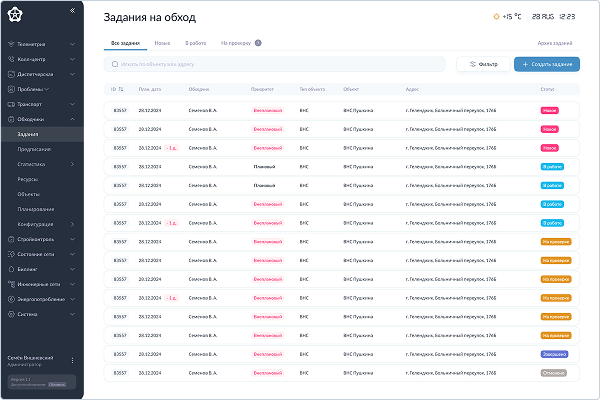This screenshot has height=400, width=600.
Task: Switch to the Все задания tab
Action: (125, 43)
